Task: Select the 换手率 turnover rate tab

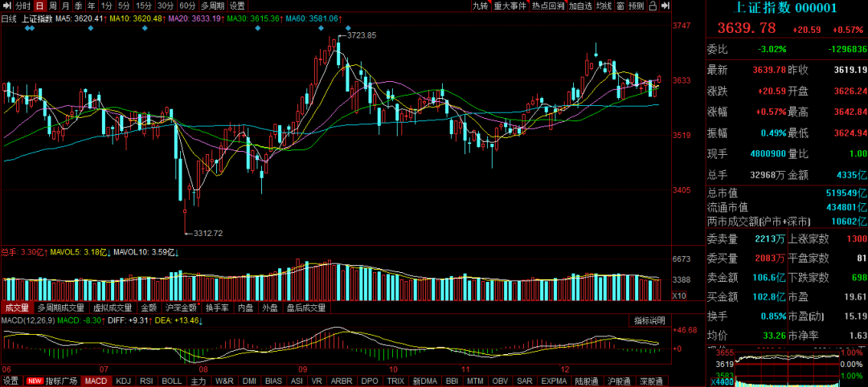Action: click(x=218, y=308)
